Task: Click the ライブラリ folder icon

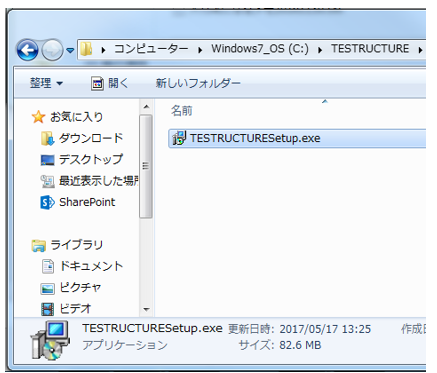Action: point(39,246)
